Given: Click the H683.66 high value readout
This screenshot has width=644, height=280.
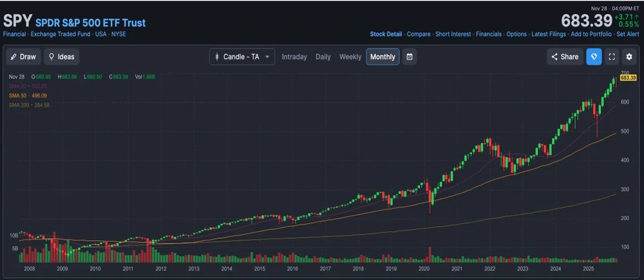Looking at the screenshot, I should (x=68, y=77).
